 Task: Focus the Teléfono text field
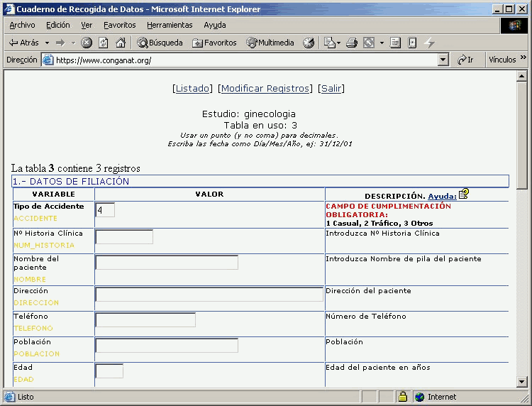[145, 320]
